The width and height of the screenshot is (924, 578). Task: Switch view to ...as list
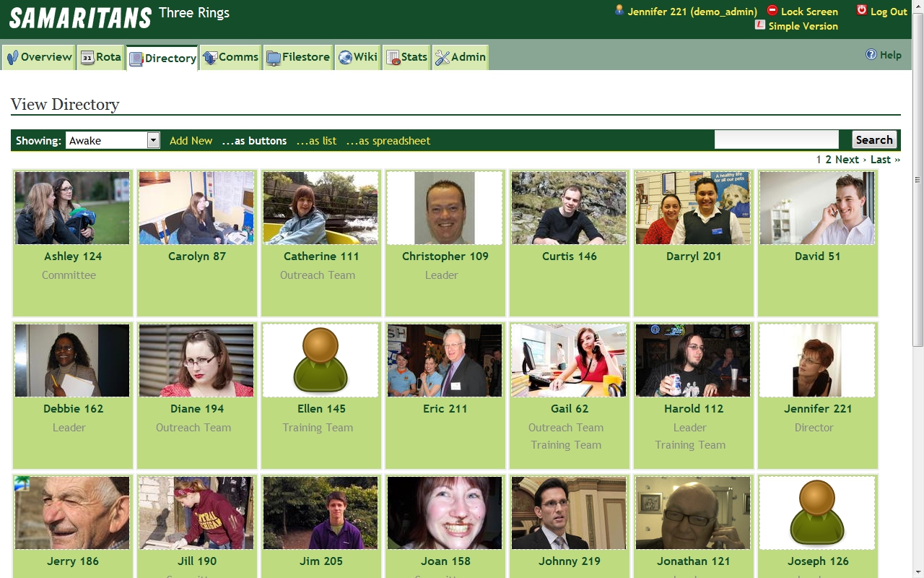coord(316,141)
